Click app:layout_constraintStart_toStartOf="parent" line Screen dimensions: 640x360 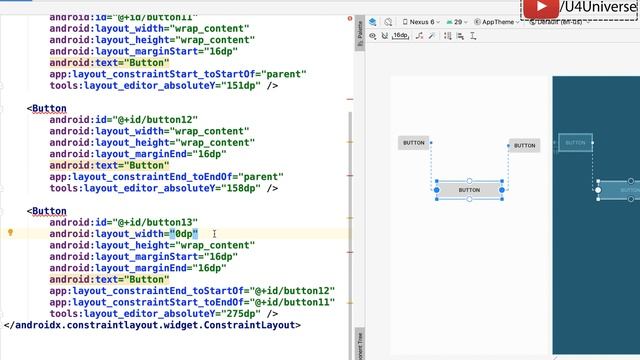pos(178,74)
